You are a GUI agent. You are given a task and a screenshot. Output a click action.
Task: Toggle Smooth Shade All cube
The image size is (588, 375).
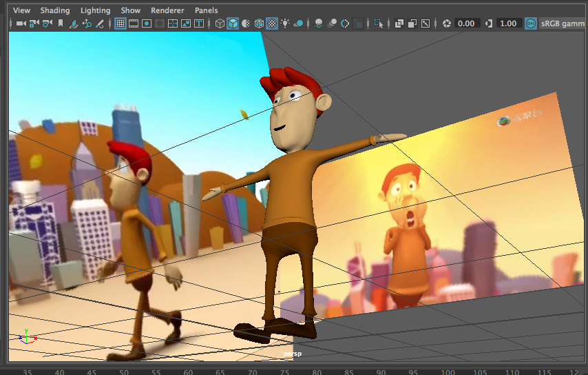click(x=233, y=23)
